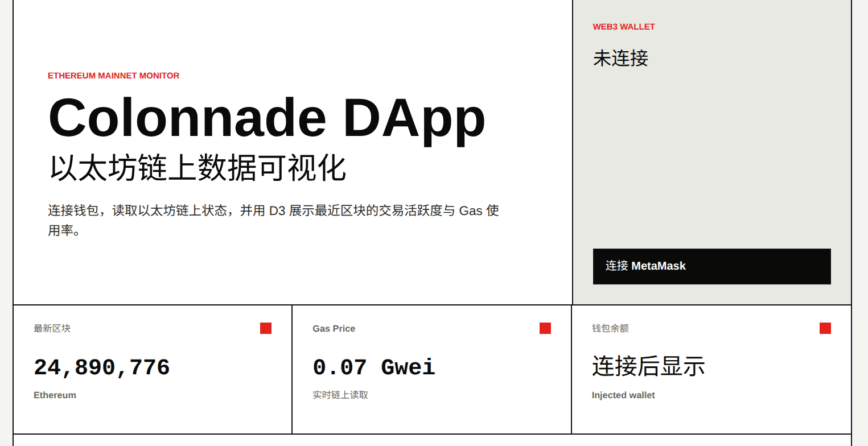868x446 pixels.
Task: Click the 未连接 wallet status text
Action: coord(620,59)
